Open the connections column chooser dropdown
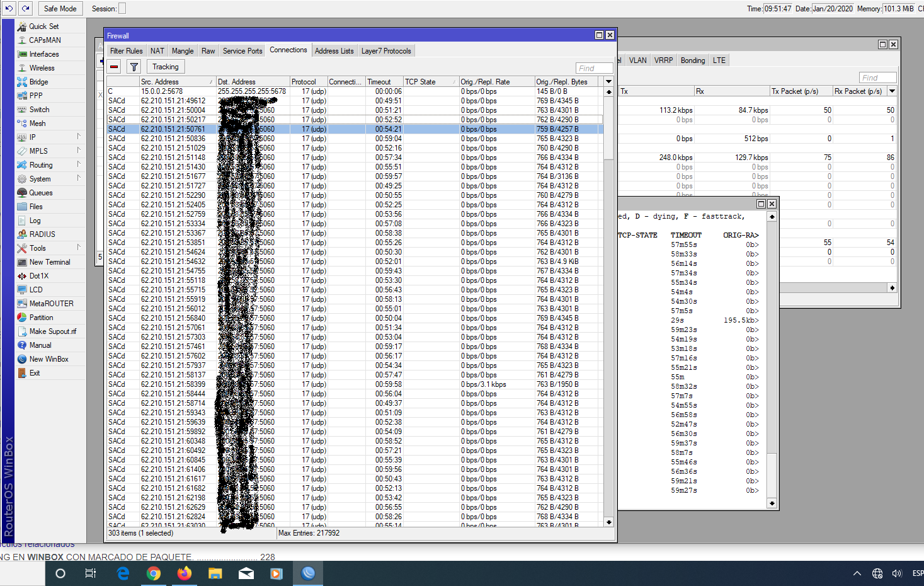 pyautogui.click(x=608, y=81)
